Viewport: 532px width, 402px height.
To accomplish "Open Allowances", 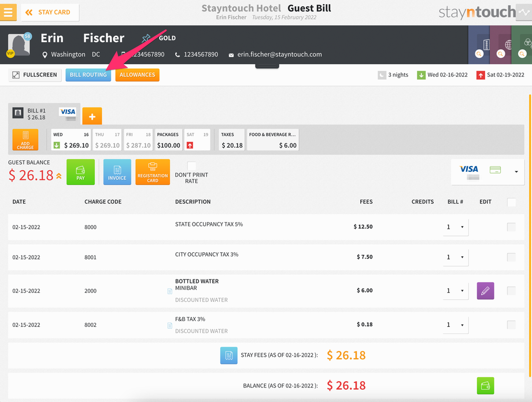I will click(x=138, y=75).
